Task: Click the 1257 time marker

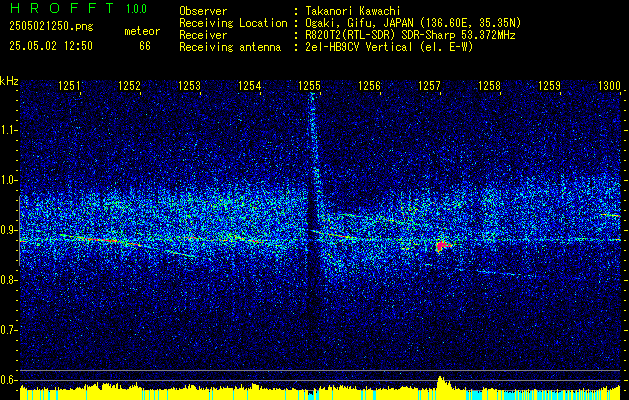Action: pyautogui.click(x=429, y=85)
